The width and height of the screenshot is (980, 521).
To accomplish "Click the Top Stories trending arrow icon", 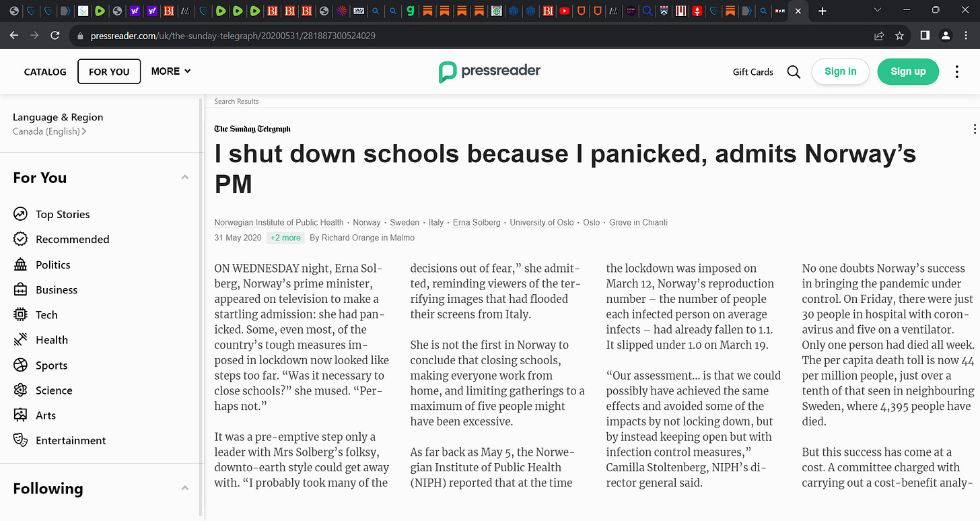I will [20, 214].
